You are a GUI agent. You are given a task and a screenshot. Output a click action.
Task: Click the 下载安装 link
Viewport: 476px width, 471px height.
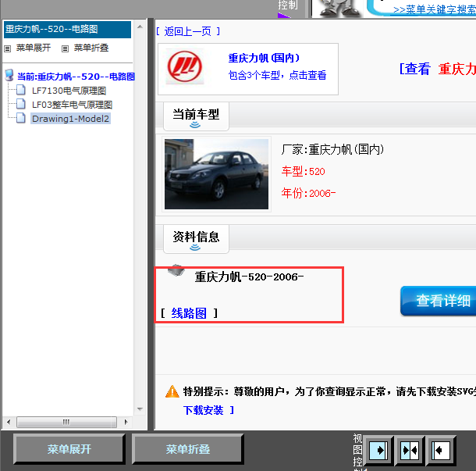point(203,410)
